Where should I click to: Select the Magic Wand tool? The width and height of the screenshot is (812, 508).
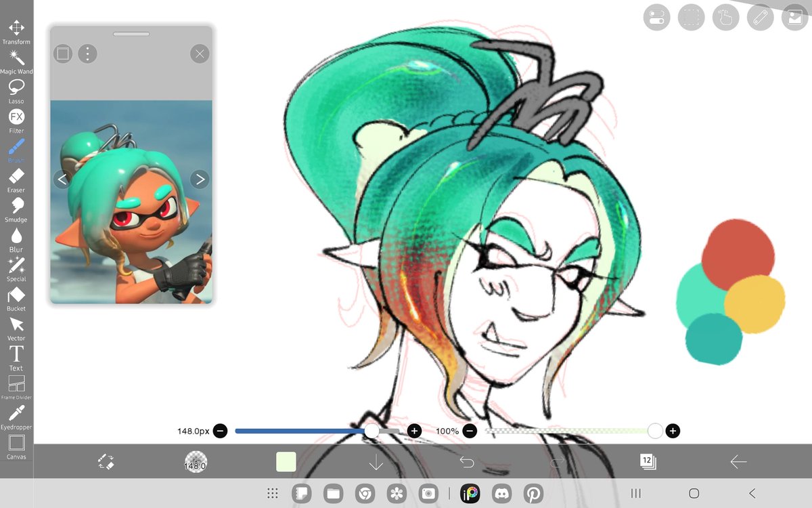[16, 61]
